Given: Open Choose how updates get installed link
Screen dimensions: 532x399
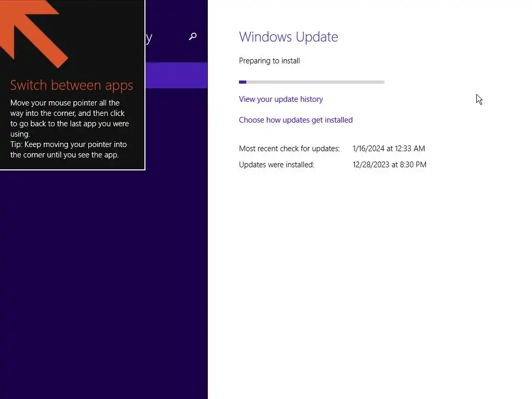Looking at the screenshot, I should 296,120.
